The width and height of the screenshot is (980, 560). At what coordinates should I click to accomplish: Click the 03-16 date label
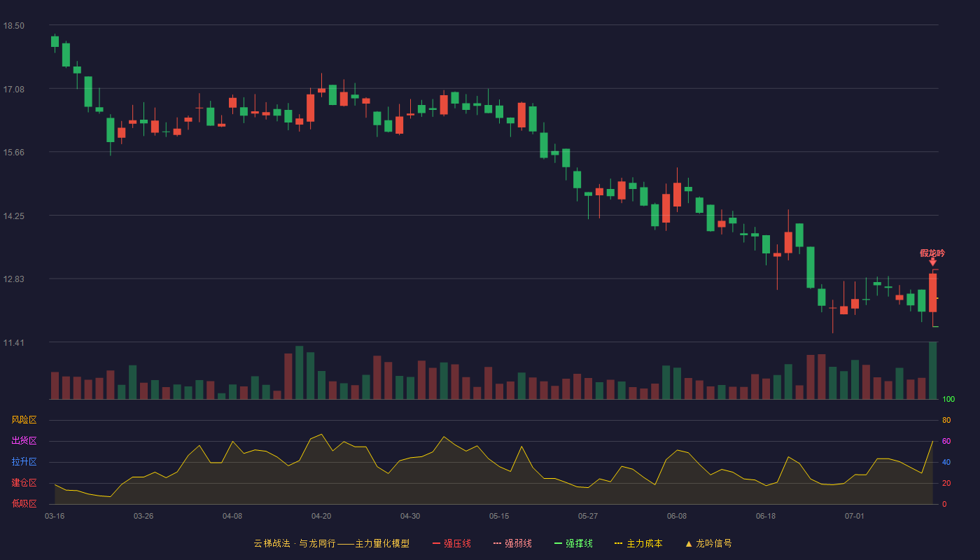pos(55,516)
